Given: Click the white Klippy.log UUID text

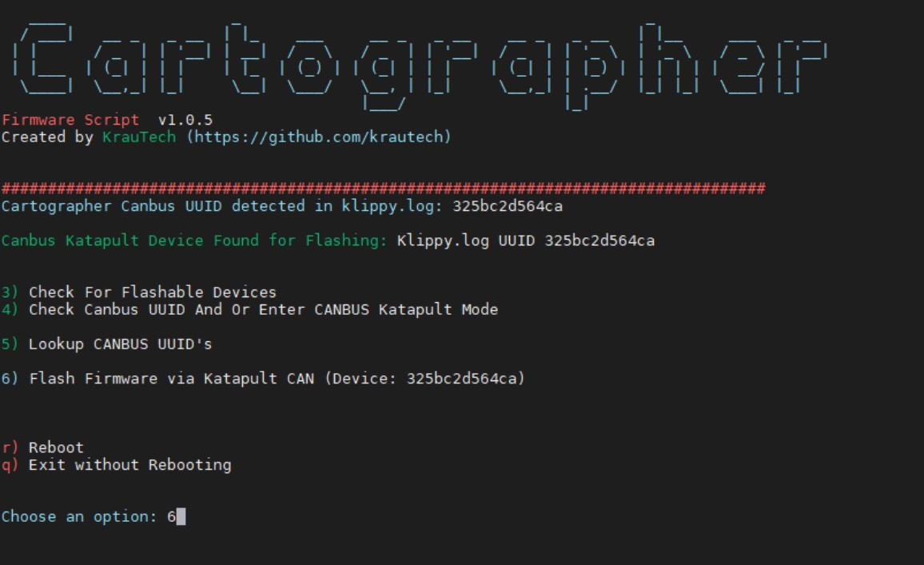Looking at the screenshot, I should coord(525,241).
